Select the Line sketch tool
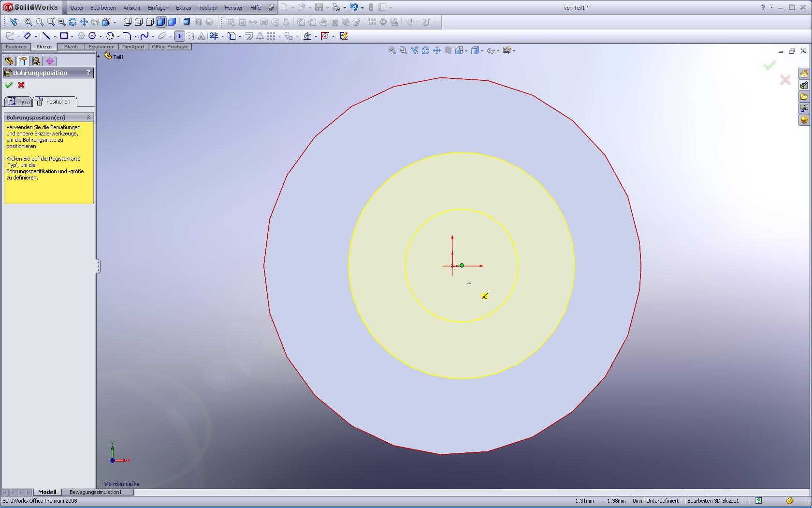This screenshot has height=508, width=812. click(x=46, y=36)
